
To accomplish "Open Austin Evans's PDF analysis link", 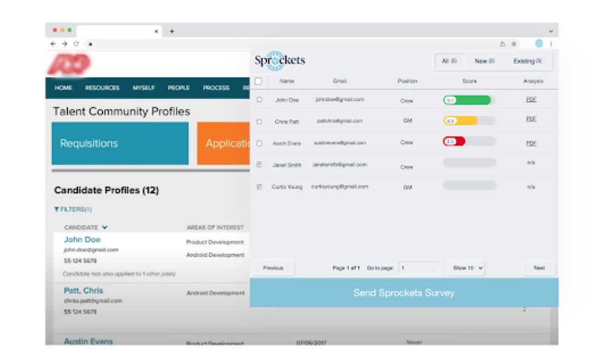I will click(x=531, y=144).
